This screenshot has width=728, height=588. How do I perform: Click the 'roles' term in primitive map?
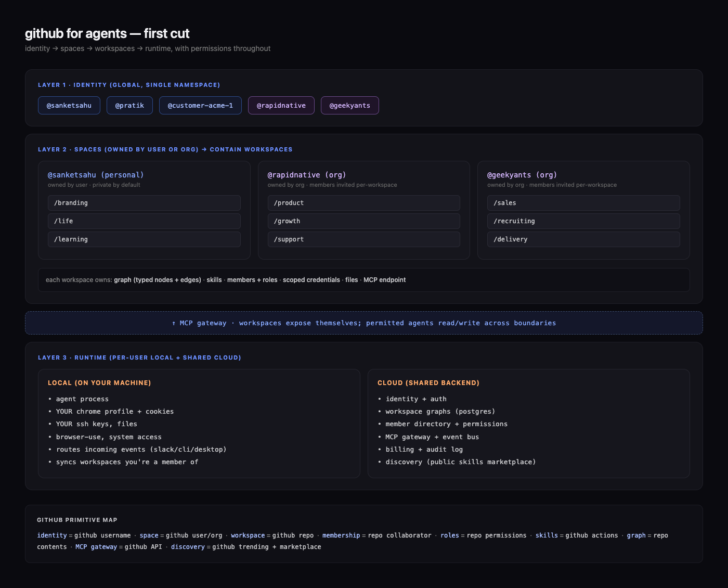450,535
